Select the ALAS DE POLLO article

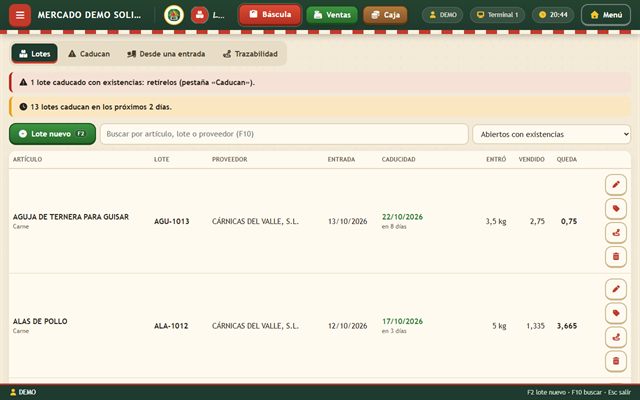point(40,321)
